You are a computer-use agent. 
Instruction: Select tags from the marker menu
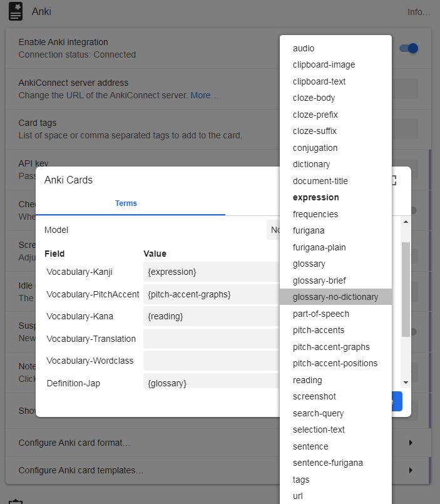click(335, 480)
